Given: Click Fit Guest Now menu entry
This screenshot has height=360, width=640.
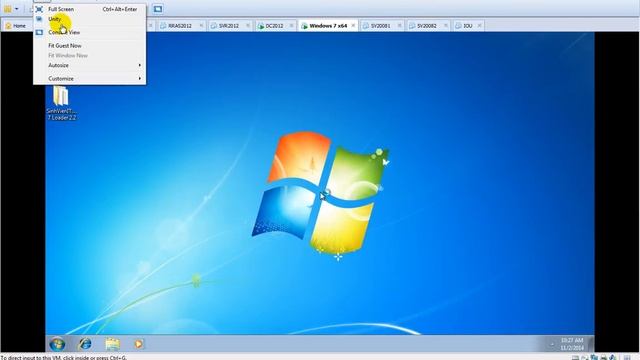Looking at the screenshot, I should 89,46.
